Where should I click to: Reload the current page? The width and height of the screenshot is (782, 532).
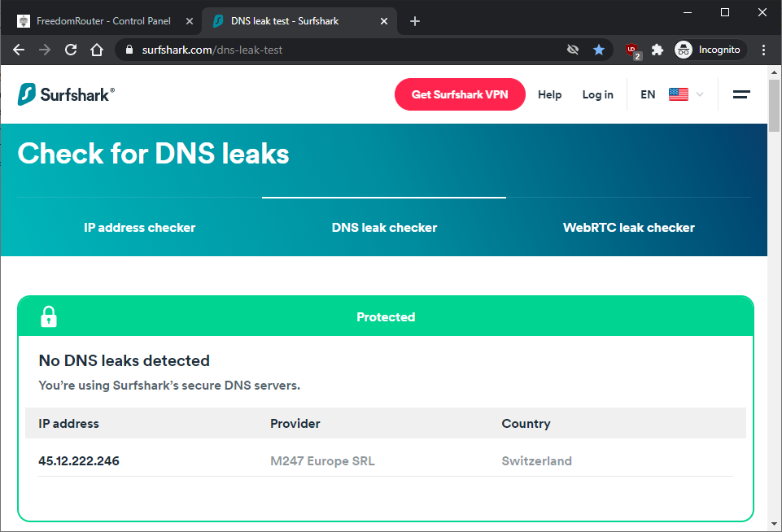click(x=71, y=50)
